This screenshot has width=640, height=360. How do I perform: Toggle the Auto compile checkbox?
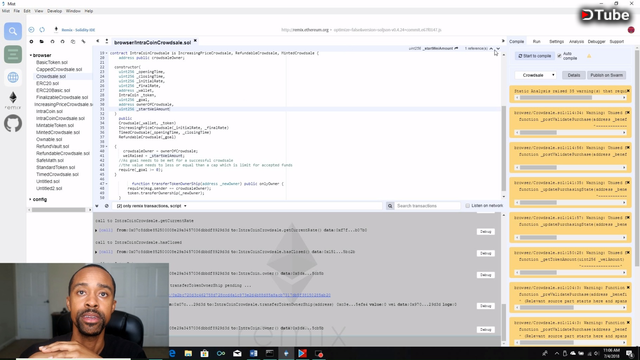point(559,56)
